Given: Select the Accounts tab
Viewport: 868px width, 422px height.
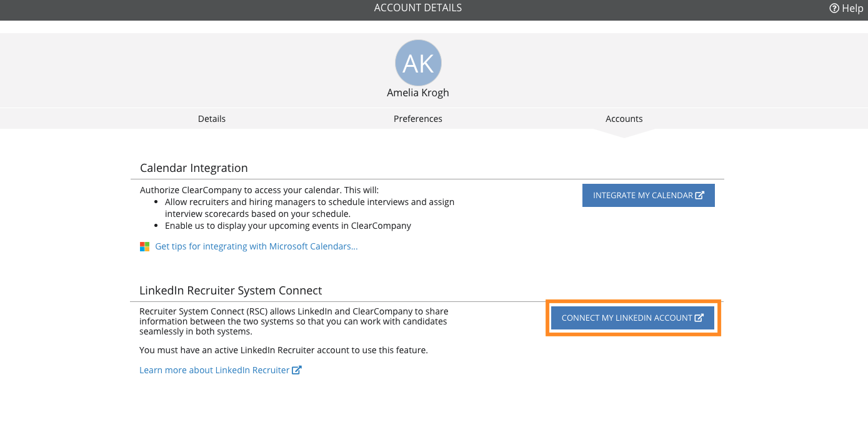Looking at the screenshot, I should [x=624, y=119].
